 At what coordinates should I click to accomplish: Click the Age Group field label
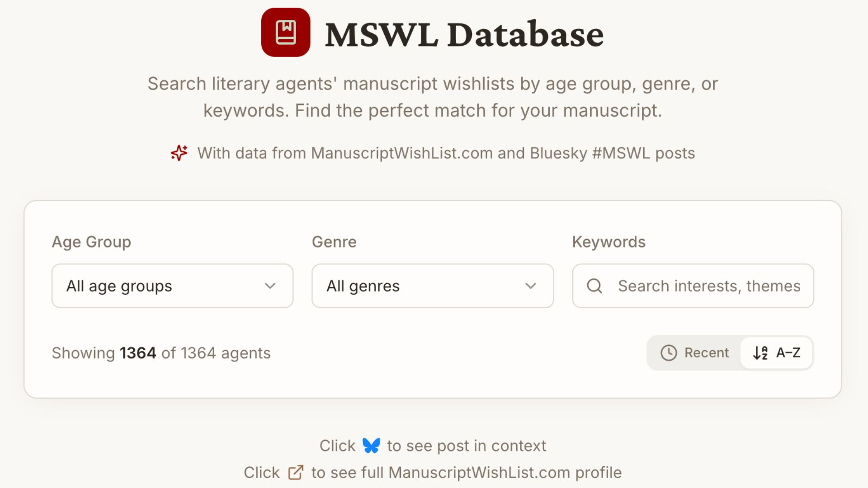(91, 242)
